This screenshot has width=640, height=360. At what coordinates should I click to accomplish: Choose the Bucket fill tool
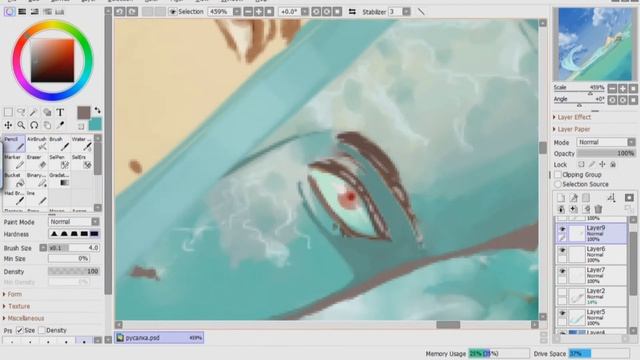15,179
